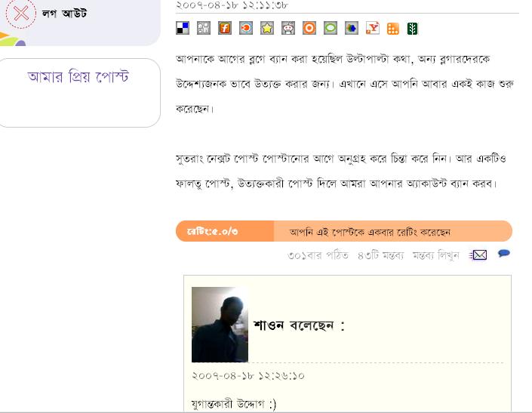Click the blue-ringed orange bookmark icon
The width and height of the screenshot is (532, 413).
[x=246, y=28]
